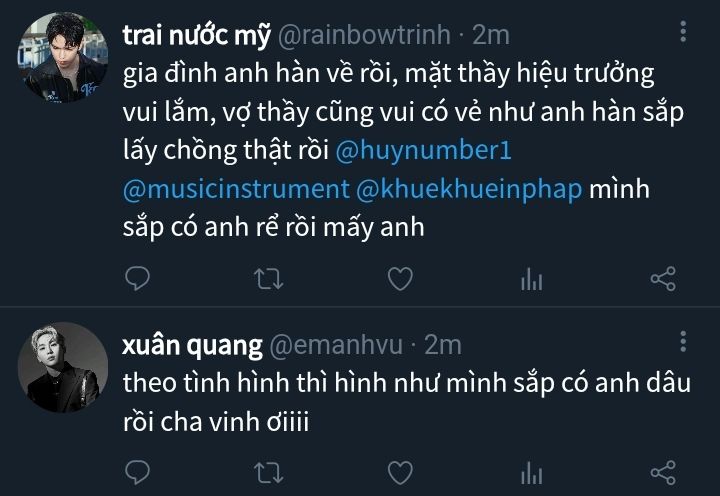The image size is (720, 496).
Task: View analytics for @emanhvu's tweet
Action: 532,473
